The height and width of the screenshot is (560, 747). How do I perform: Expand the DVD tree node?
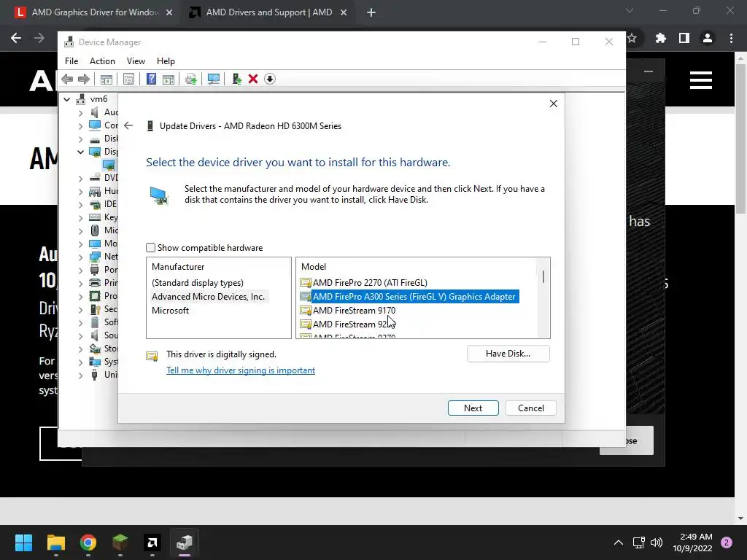point(80,178)
